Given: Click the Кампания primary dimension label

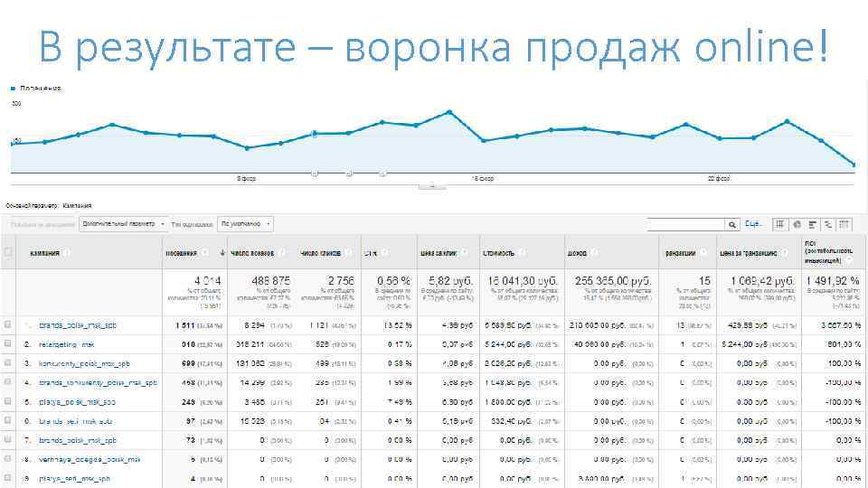Looking at the screenshot, I should coord(77,205).
